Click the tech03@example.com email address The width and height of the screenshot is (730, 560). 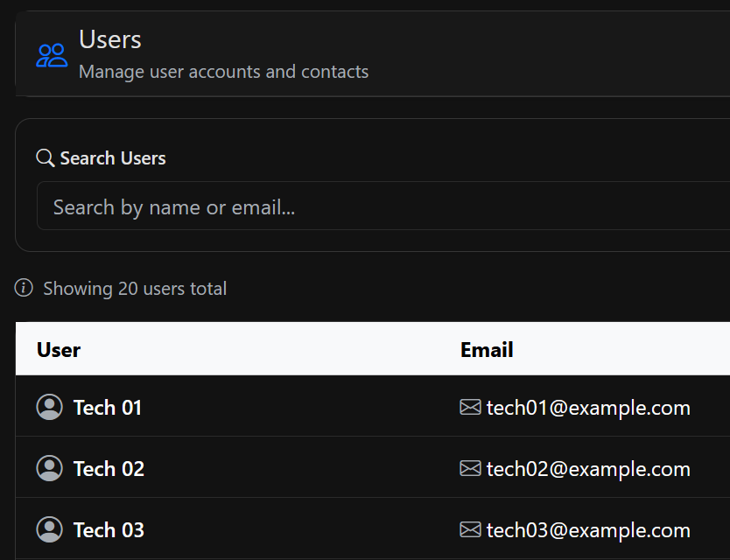(588, 530)
